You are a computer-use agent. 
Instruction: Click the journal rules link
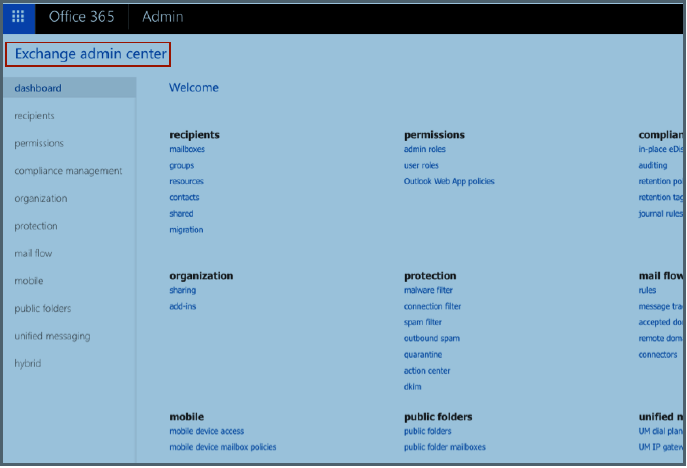(x=661, y=214)
